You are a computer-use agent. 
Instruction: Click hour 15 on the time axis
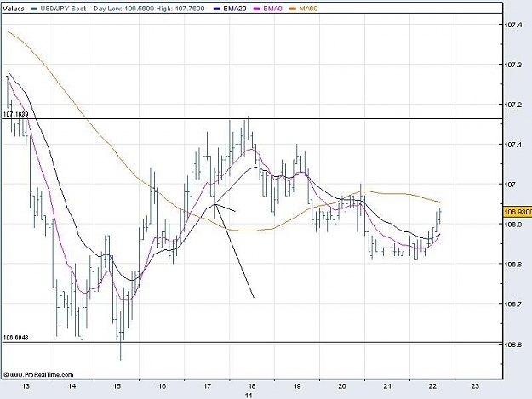click(x=117, y=386)
